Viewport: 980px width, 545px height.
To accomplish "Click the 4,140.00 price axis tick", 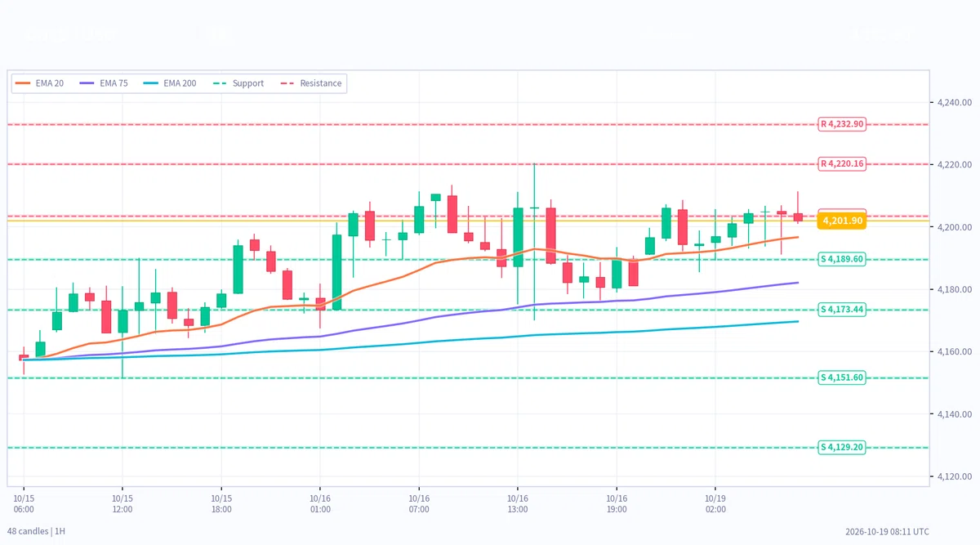I will click(x=955, y=414).
